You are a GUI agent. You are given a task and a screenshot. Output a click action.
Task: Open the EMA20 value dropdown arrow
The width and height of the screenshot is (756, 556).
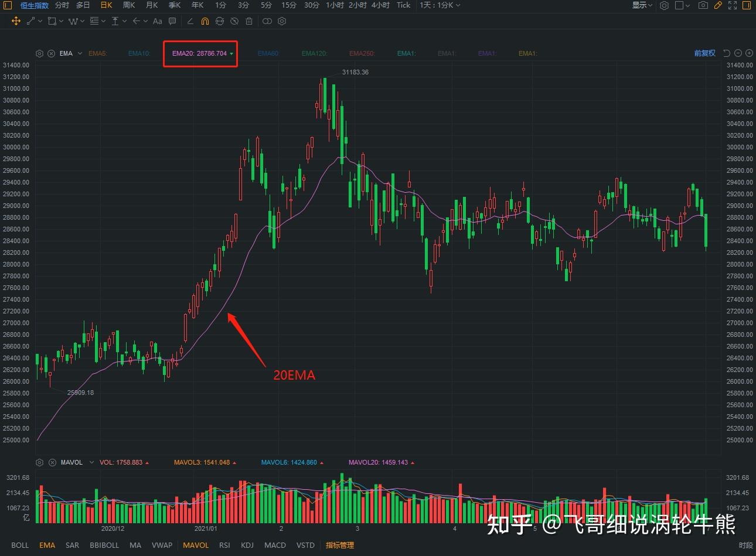tap(231, 54)
